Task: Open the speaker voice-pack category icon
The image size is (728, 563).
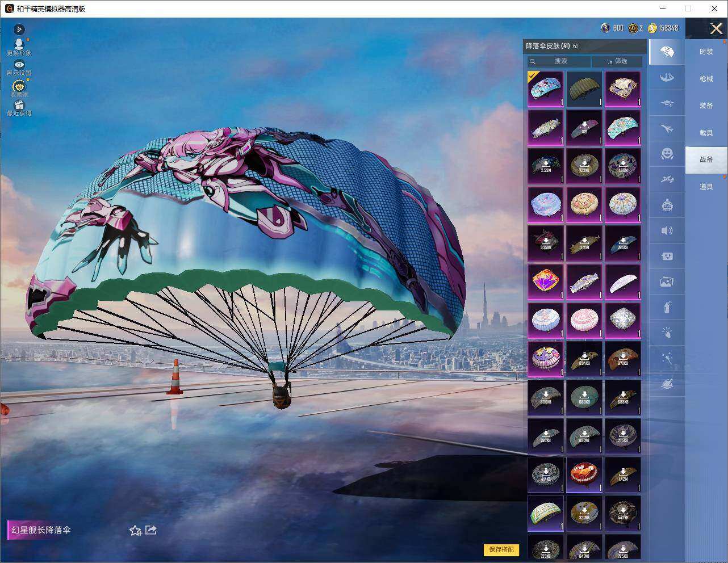Action: tap(667, 230)
